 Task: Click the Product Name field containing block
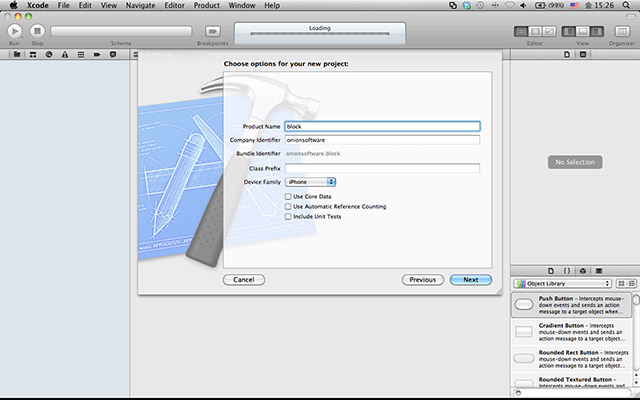coord(382,127)
